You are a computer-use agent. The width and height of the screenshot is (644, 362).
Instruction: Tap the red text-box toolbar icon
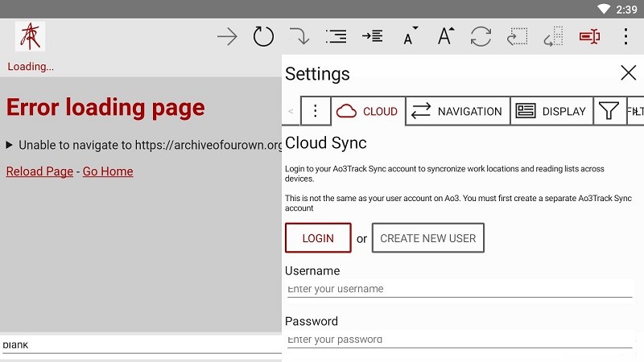pyautogui.click(x=589, y=36)
